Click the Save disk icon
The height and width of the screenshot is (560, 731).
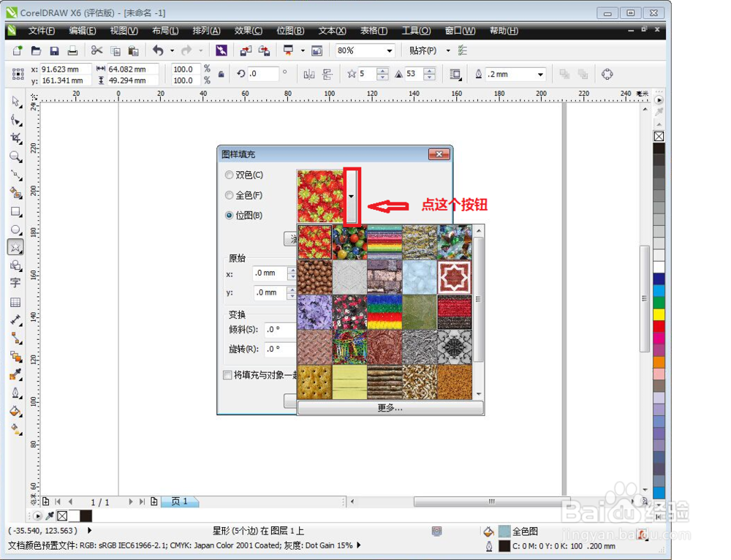(54, 50)
